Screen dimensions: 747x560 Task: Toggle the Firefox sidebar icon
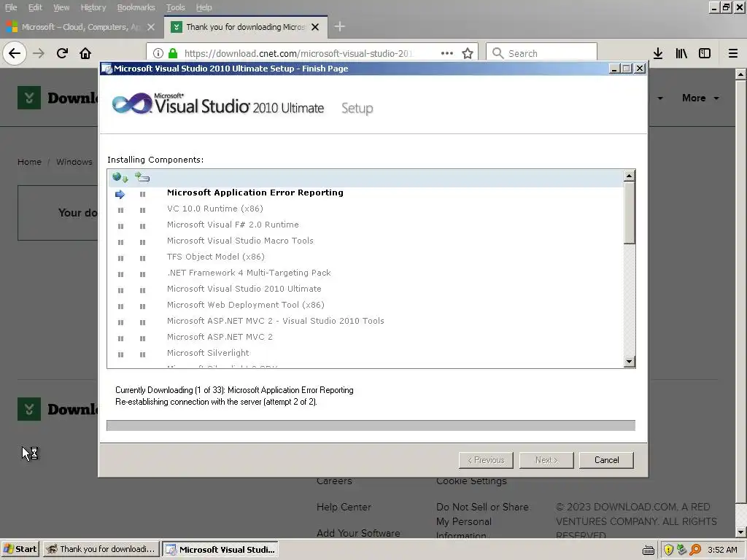tap(705, 53)
